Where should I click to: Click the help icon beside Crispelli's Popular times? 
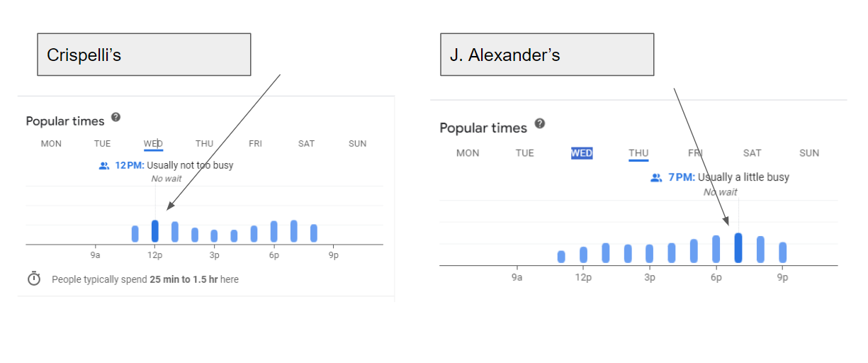[x=116, y=117]
